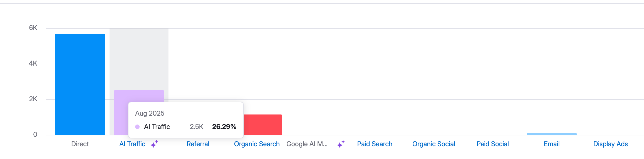This screenshot has height=159, width=644.
Task: Open the Email channel link
Action: [551, 144]
